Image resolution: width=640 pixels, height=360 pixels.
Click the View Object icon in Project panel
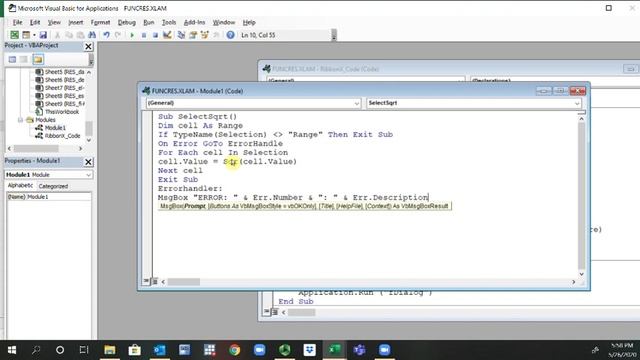24,60
